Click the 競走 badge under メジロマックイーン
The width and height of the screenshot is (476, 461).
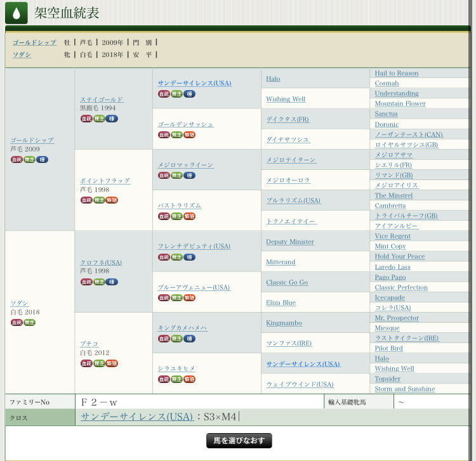point(176,175)
